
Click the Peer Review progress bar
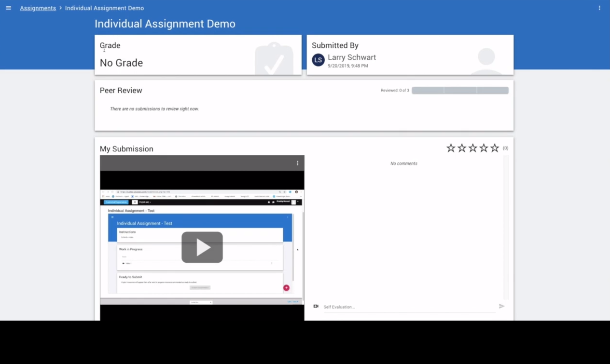pos(460,90)
